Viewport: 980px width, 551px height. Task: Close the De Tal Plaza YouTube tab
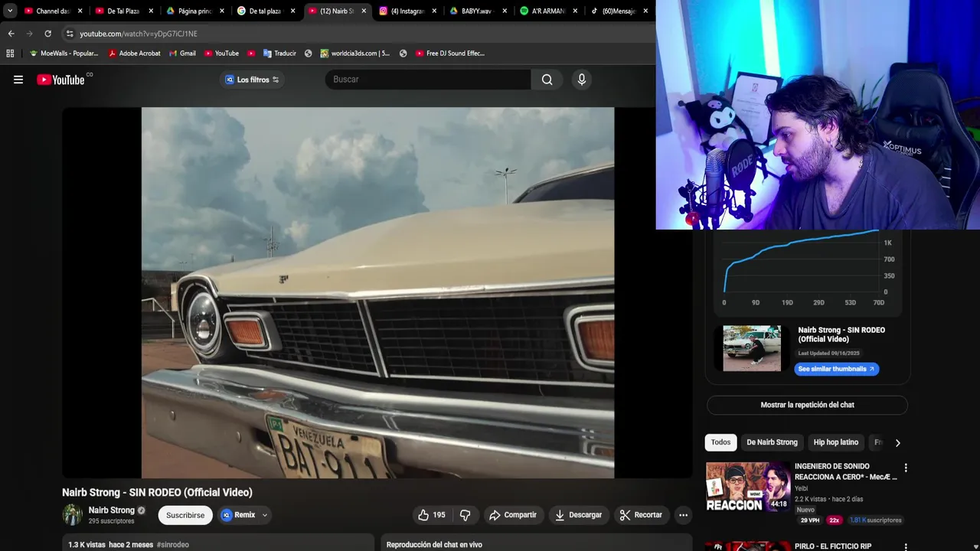151,11
